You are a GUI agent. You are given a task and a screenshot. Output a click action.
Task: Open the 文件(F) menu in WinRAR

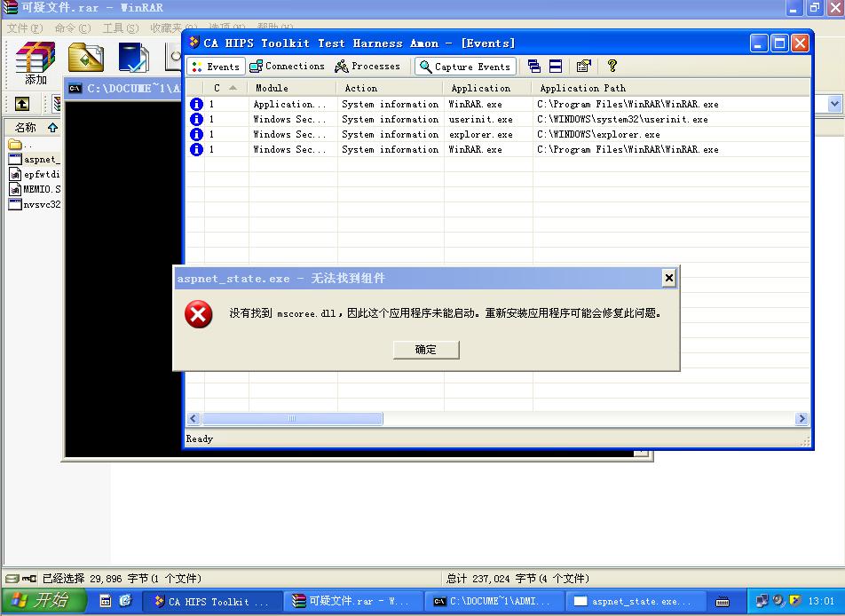pyautogui.click(x=25, y=28)
